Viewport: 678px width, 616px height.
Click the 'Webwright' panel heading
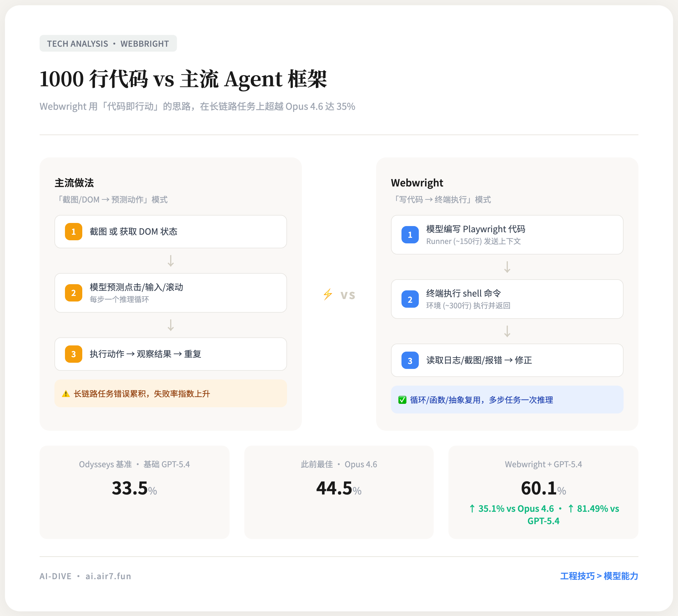point(417,182)
